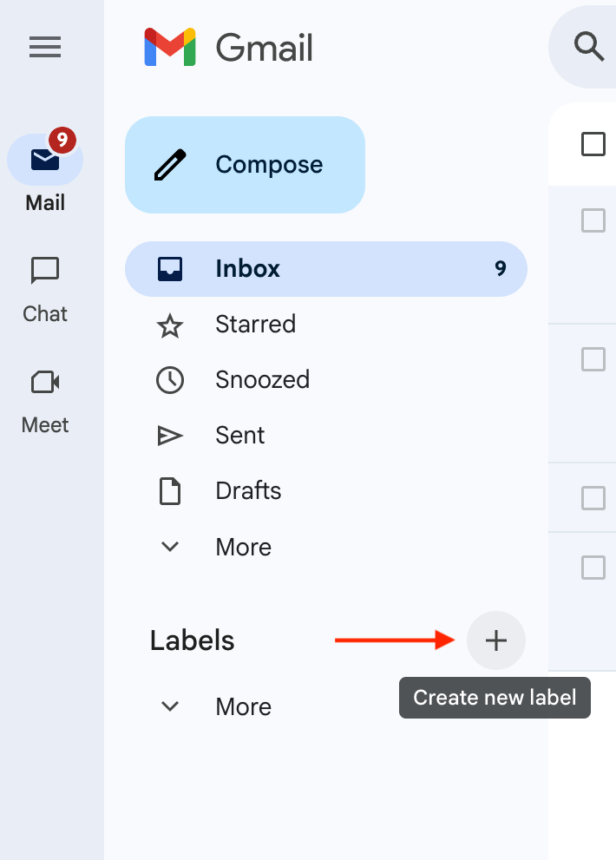Click plus to create new label
The height and width of the screenshot is (860, 616).
tap(495, 641)
